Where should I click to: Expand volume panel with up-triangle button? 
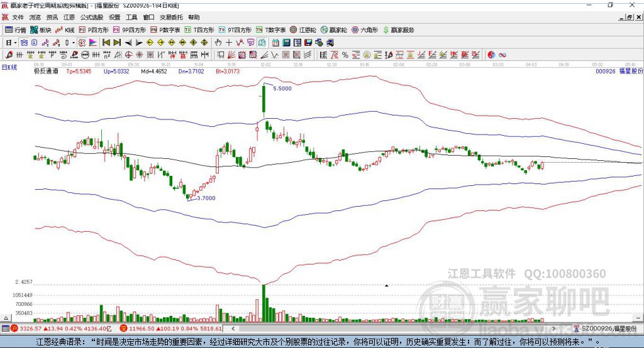(x=6, y=318)
